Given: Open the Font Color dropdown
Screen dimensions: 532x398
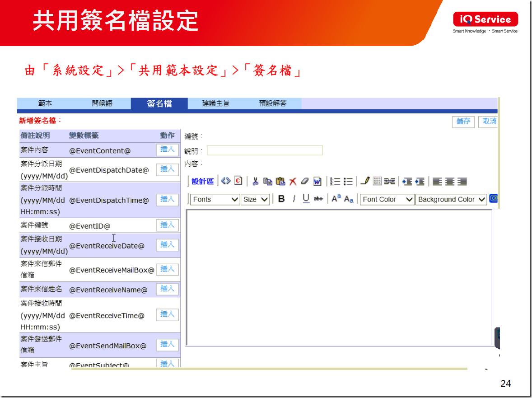Looking at the screenshot, I should [x=387, y=200].
